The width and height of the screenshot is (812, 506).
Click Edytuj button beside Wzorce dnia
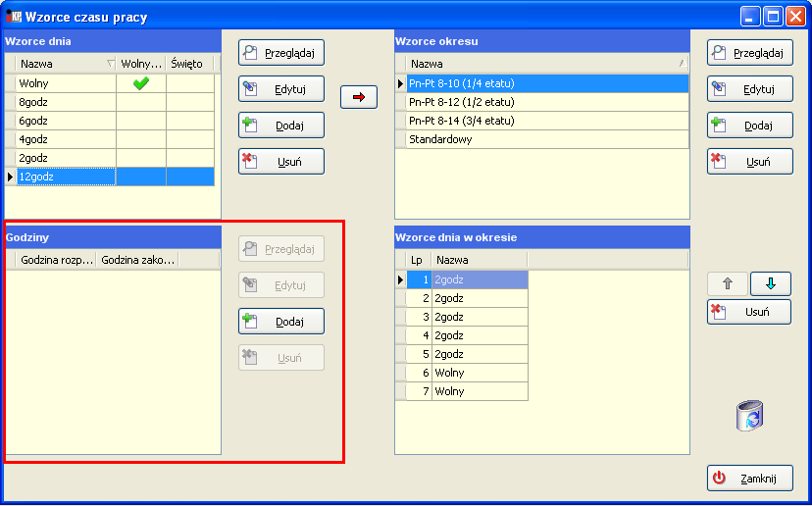click(x=281, y=89)
